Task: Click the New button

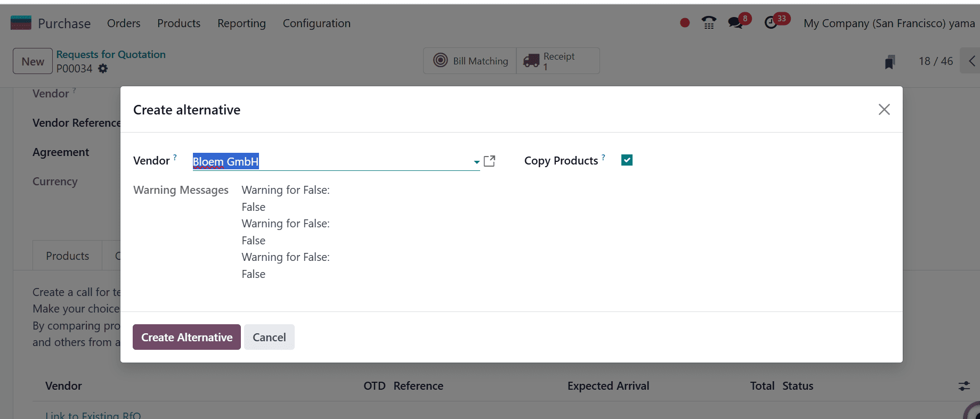Action: [33, 61]
